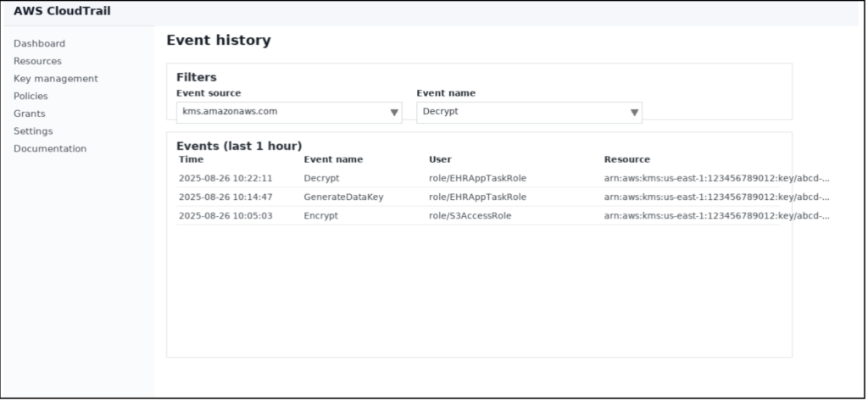Select the event at 2025-08-26 10:22:11
The width and height of the screenshot is (868, 400).
pyautogui.click(x=478, y=178)
